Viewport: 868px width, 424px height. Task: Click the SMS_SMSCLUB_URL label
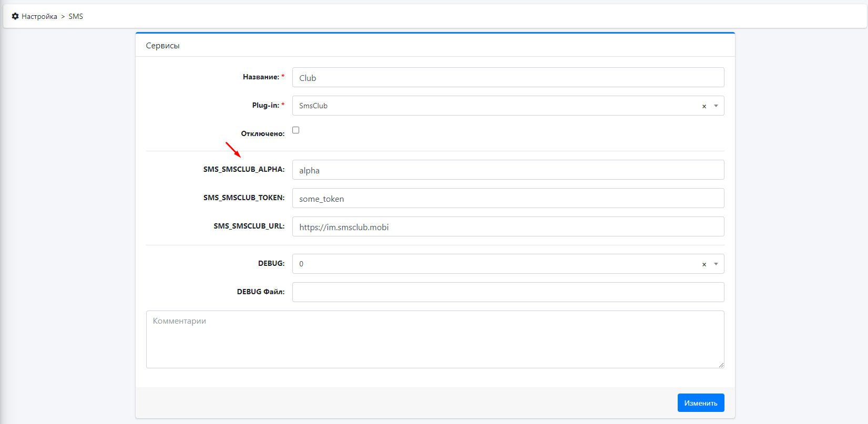point(249,226)
